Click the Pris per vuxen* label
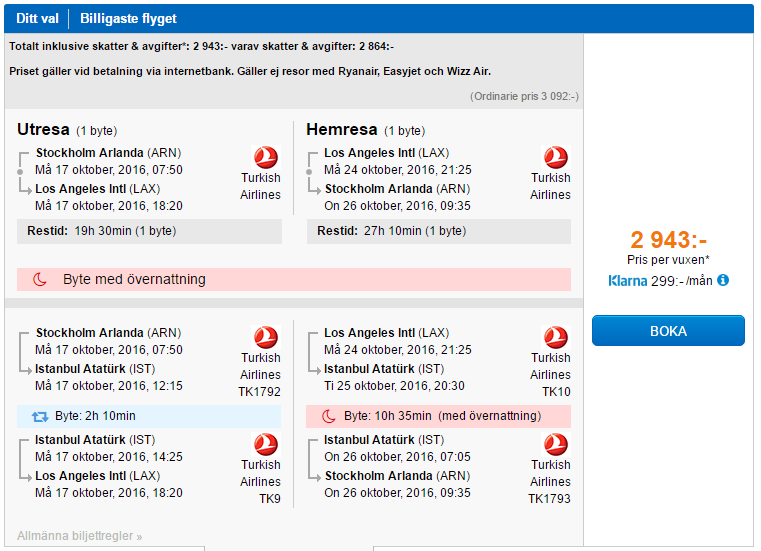The height and width of the screenshot is (551, 761). (668, 260)
